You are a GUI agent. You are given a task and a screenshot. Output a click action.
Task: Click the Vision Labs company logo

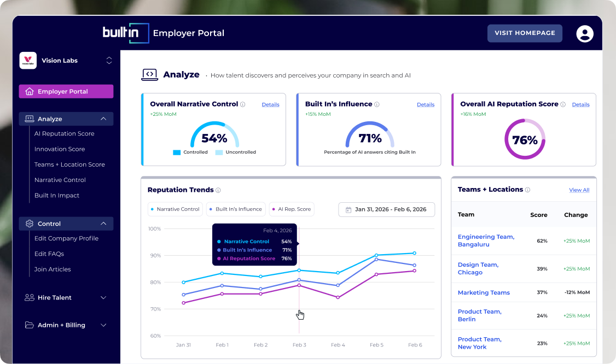click(x=28, y=61)
